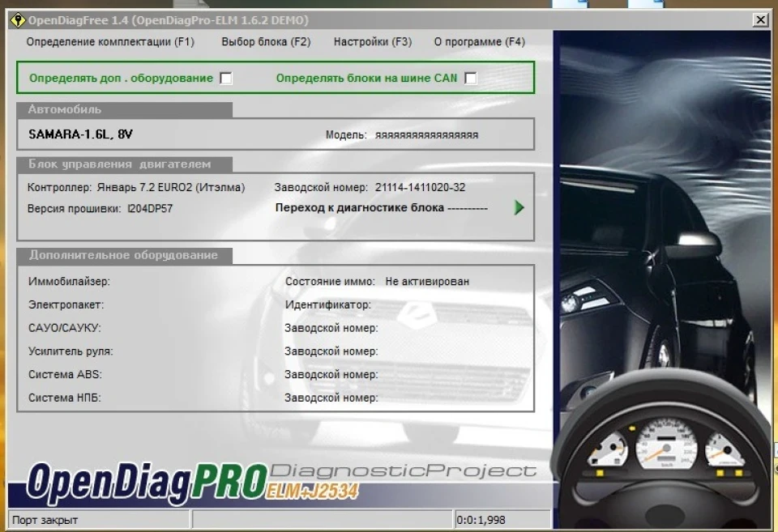778x532 pixels.
Task: Click 'Заводской номер:' label in ABS row
Action: coord(331,375)
